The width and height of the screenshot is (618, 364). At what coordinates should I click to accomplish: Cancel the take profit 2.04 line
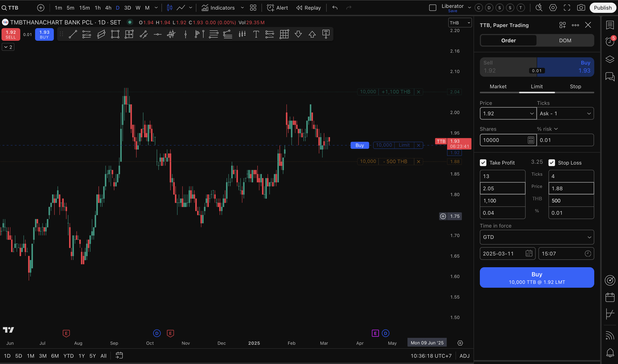(x=419, y=92)
